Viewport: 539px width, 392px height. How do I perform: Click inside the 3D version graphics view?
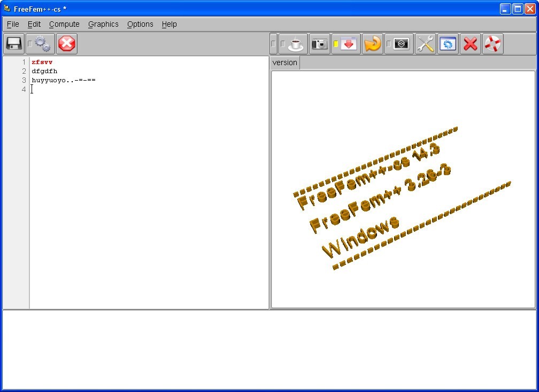click(403, 190)
